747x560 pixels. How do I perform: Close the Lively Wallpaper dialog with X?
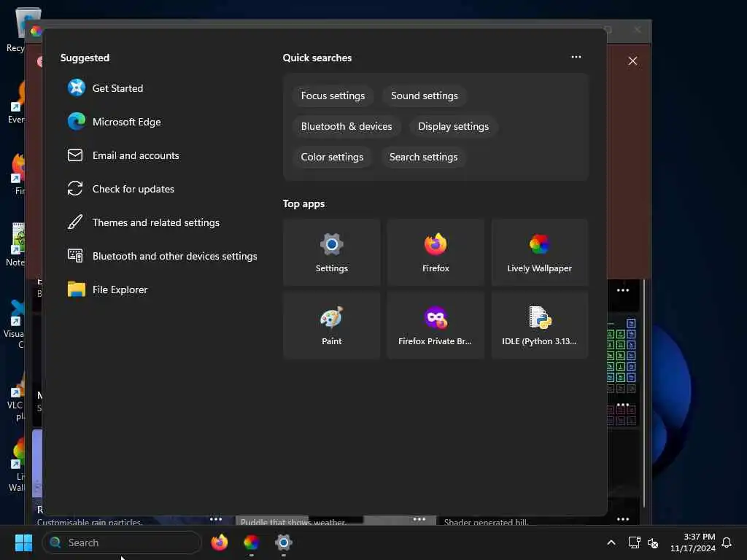coord(632,61)
